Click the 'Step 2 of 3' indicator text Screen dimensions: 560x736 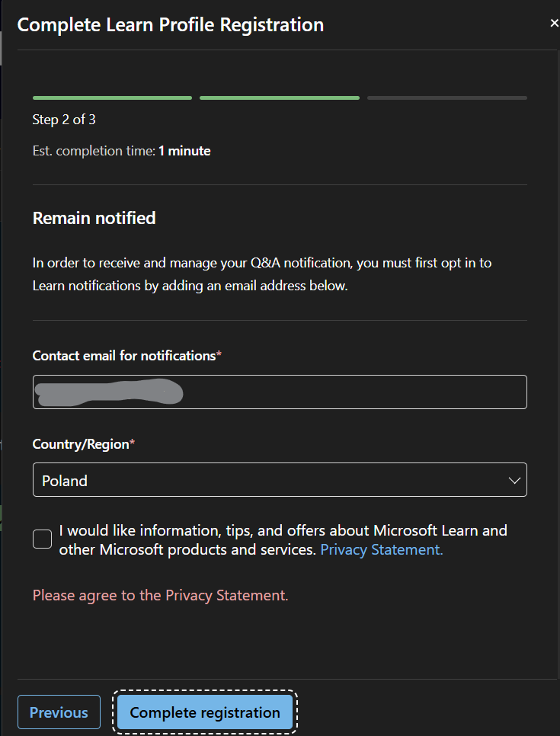(64, 120)
